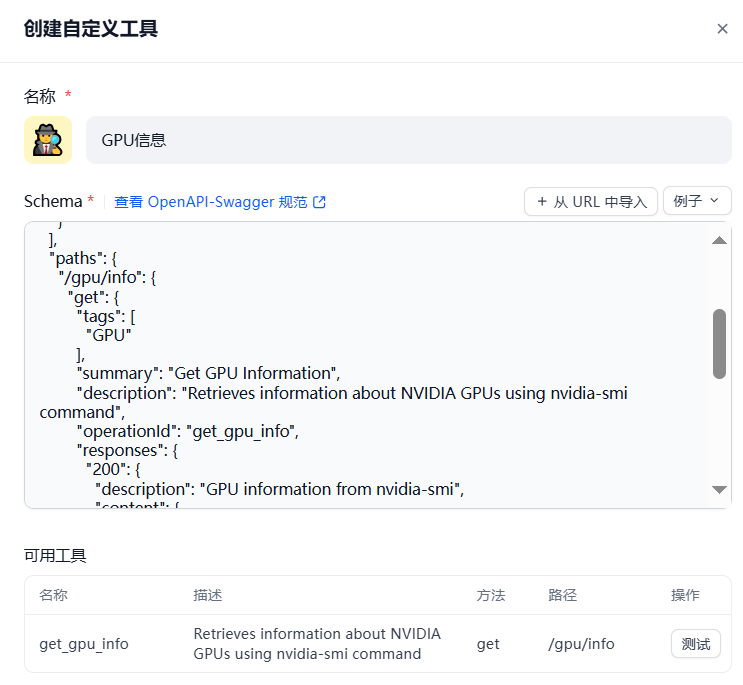Screen dimensions: 743x685
Task: Click the GPU信息 name input field
Action: (x=408, y=140)
